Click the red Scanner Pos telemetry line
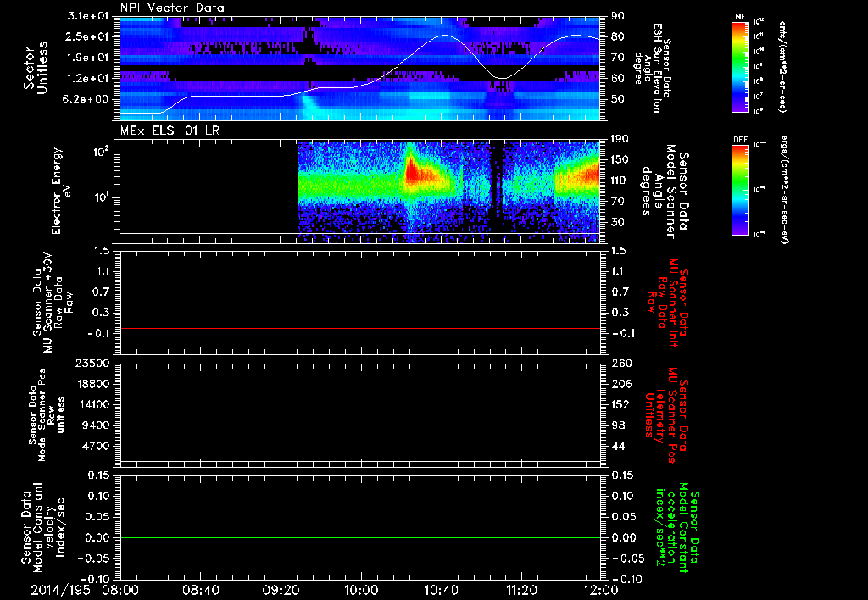This screenshot has height=600, width=868. (359, 431)
